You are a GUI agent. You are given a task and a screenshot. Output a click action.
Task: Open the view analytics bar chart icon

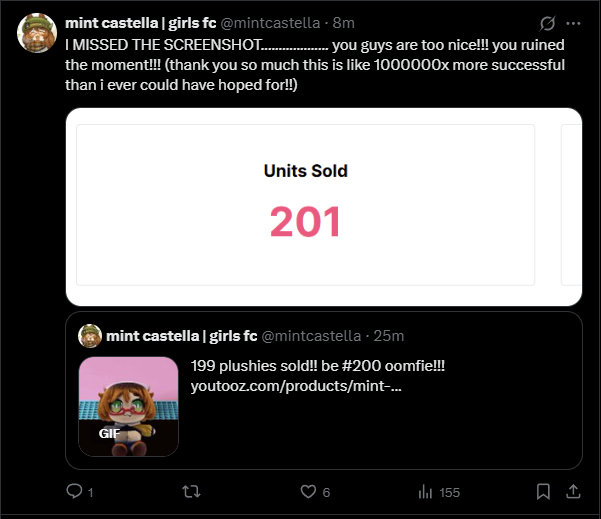[x=425, y=491]
